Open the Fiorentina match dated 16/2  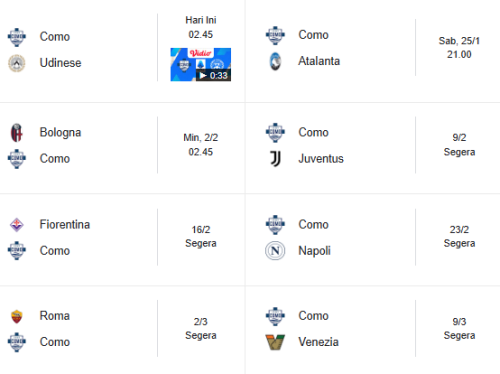(201, 236)
